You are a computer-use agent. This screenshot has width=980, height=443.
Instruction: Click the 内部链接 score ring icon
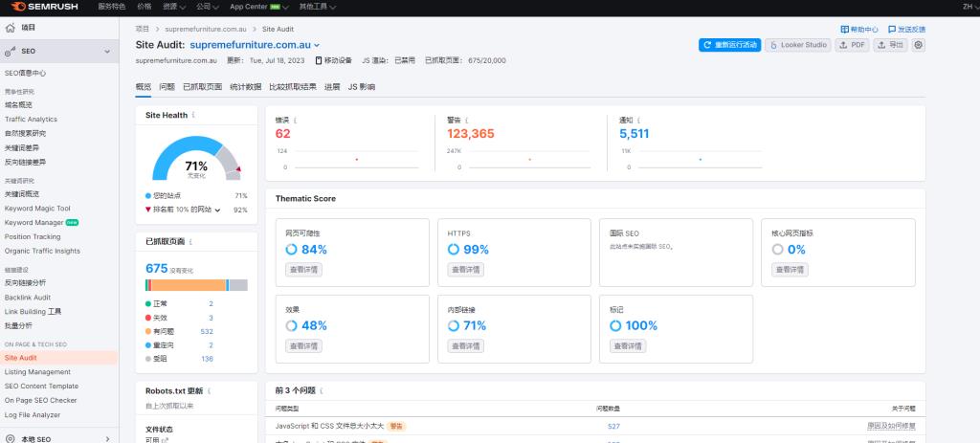pyautogui.click(x=453, y=325)
